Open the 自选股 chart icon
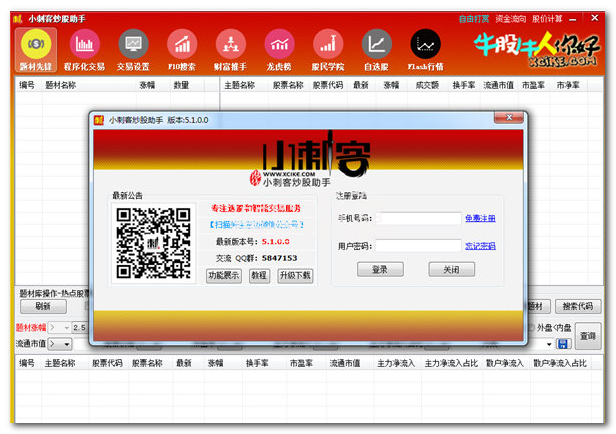 click(376, 49)
